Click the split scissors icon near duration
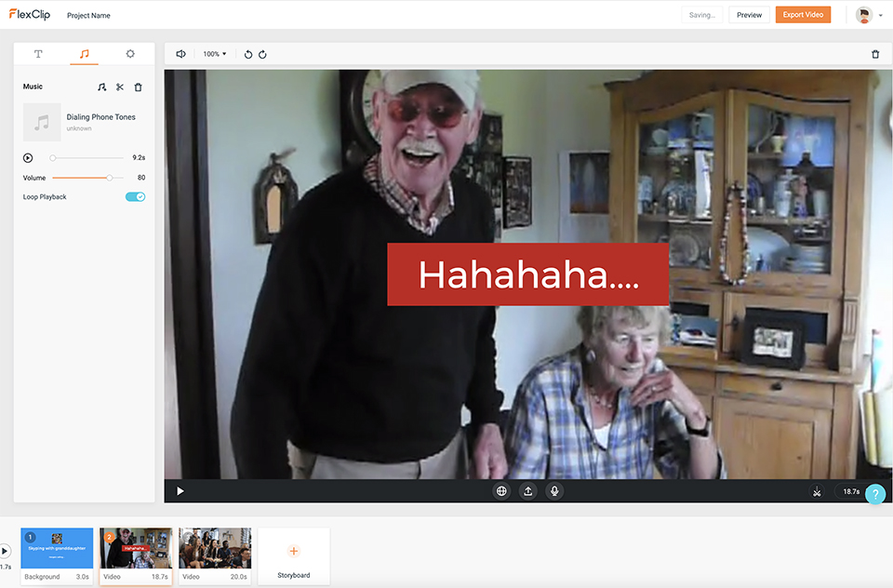The height and width of the screenshot is (588, 893). click(817, 491)
